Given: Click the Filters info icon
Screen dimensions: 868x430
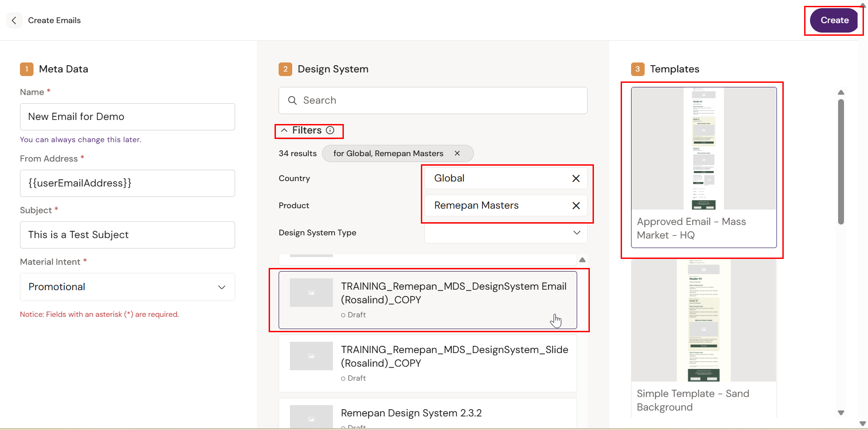Looking at the screenshot, I should tap(330, 130).
